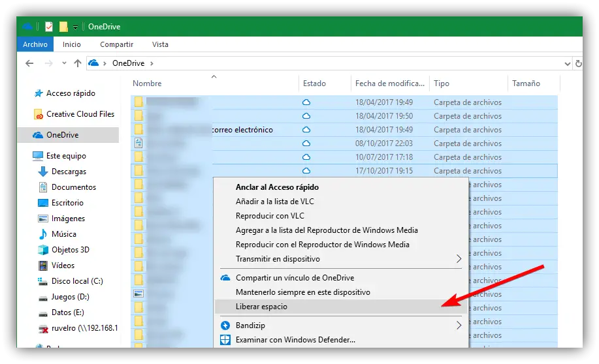Click the Acceso rápido star icon

[38, 93]
